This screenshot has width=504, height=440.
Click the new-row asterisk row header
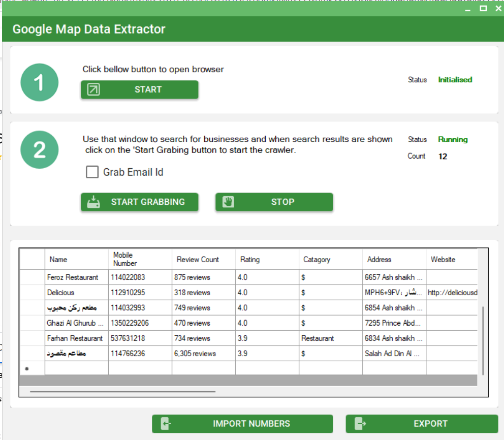tap(32, 368)
